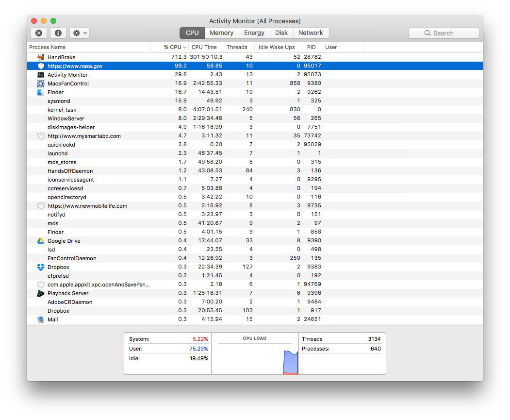Click the Activity Monitor row icon
510x420 pixels.
tap(41, 74)
